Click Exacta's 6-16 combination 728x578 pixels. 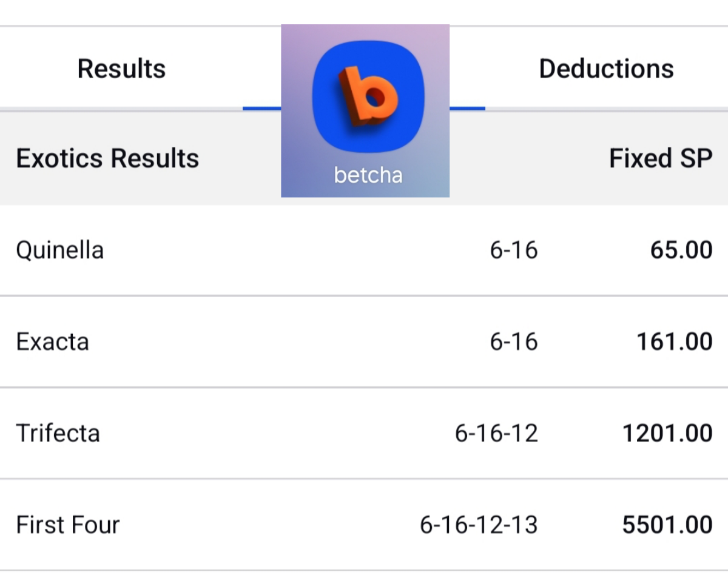click(513, 342)
